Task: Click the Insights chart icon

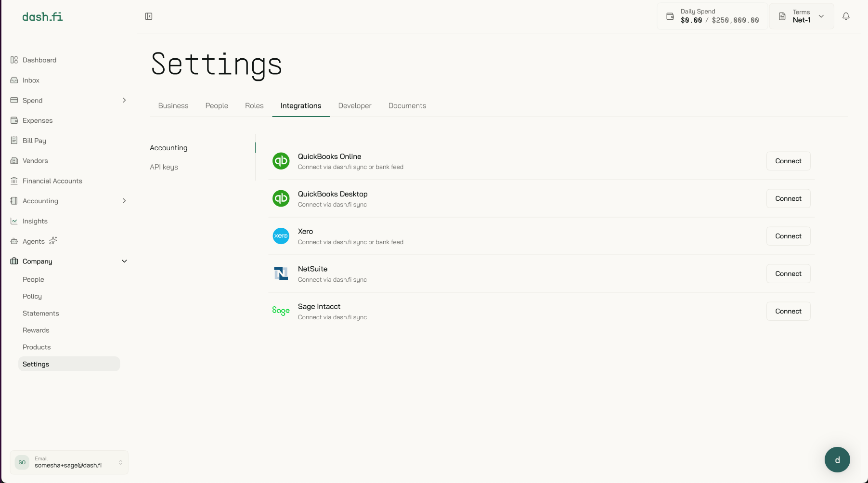Action: (14, 221)
